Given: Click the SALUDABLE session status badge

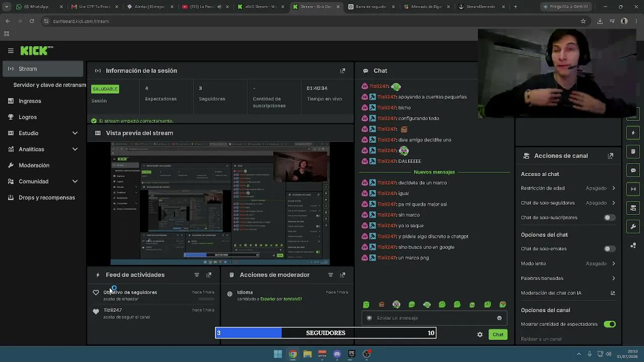Looking at the screenshot, I should click(105, 89).
